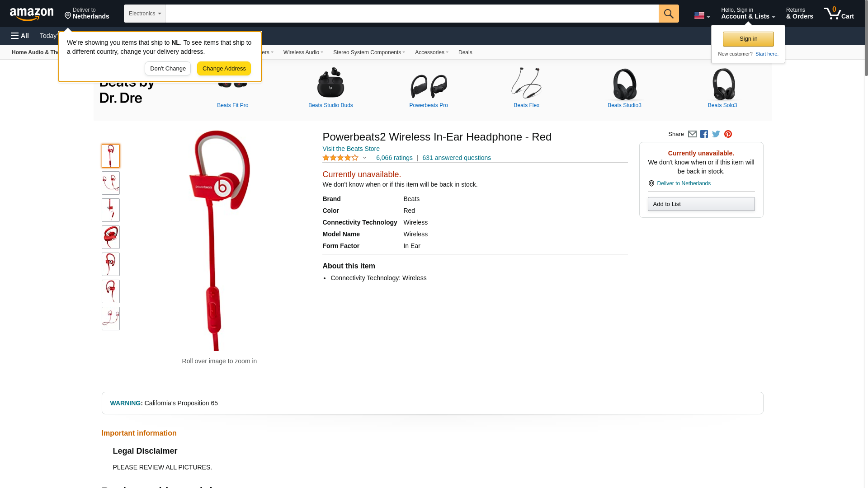868x488 pixels.
Task: Share on Pinterest icon
Action: point(728,134)
